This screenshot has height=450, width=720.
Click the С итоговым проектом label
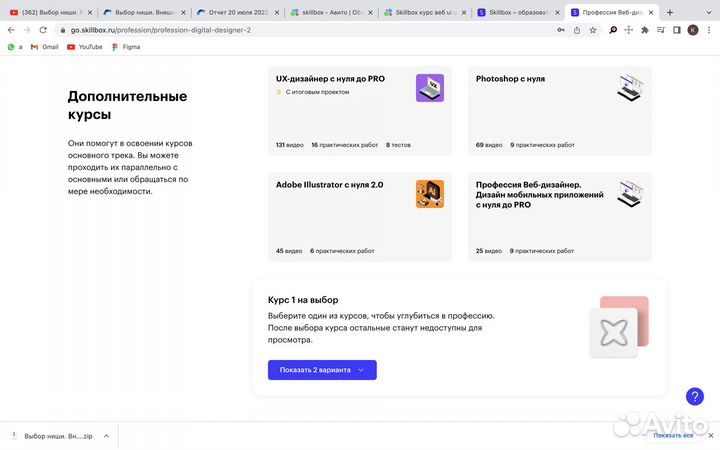[x=317, y=92]
